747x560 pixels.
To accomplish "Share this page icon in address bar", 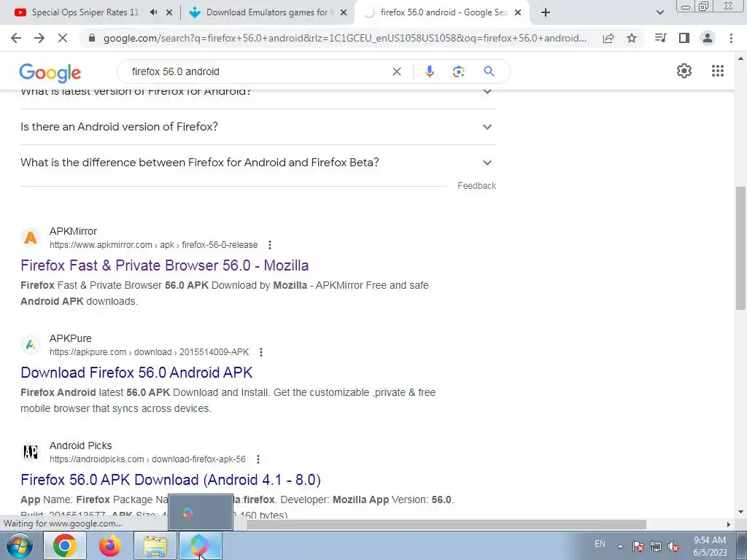I will pos(608,39).
